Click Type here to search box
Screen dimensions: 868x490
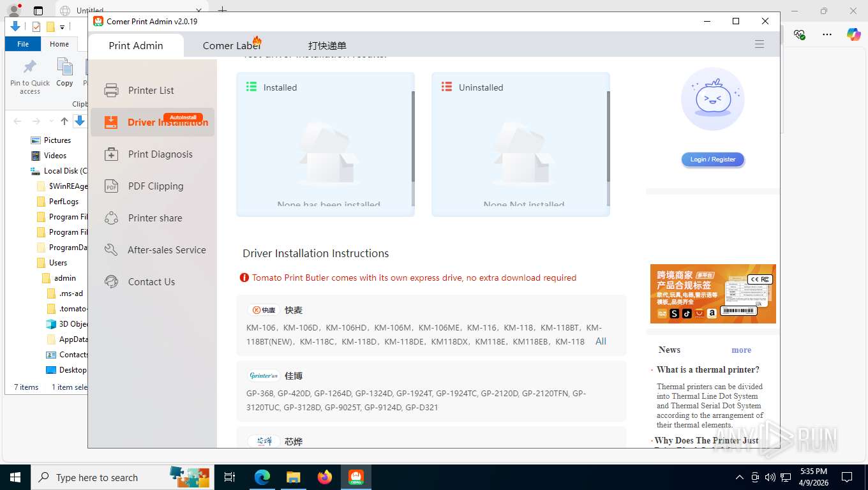[121, 477]
